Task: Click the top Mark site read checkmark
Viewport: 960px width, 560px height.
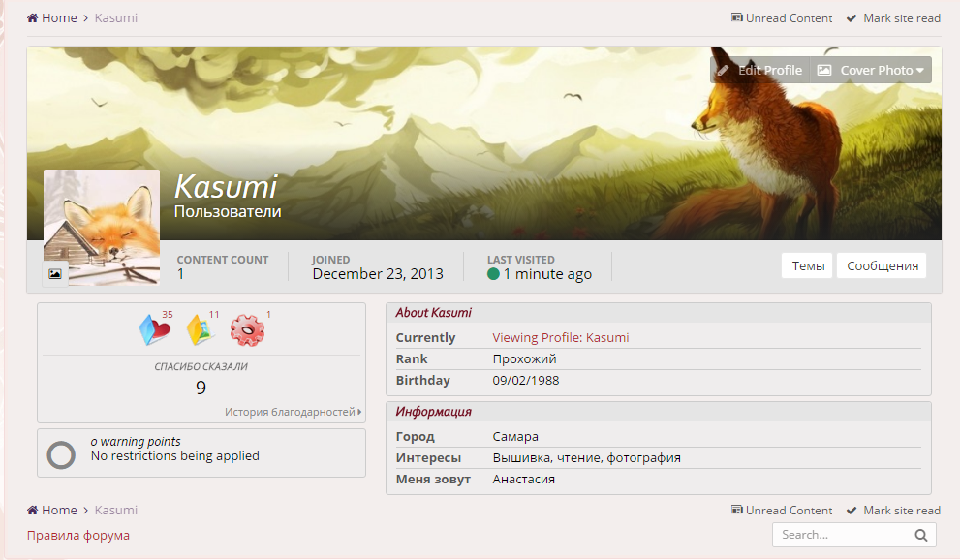Action: (852, 18)
